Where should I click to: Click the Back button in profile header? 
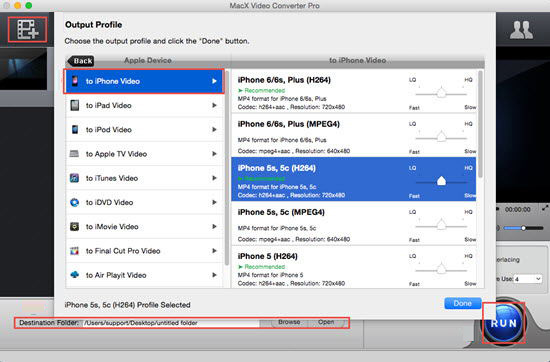click(81, 61)
